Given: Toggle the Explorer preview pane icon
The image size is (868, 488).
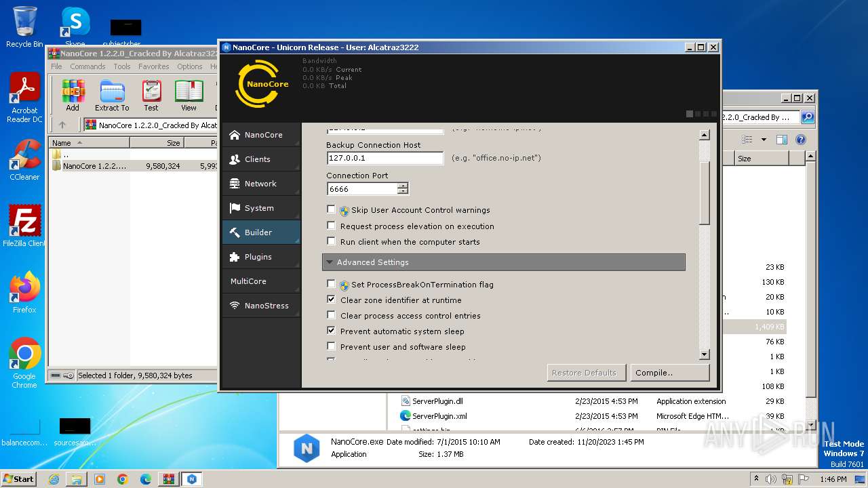Looking at the screenshot, I should click(x=782, y=140).
